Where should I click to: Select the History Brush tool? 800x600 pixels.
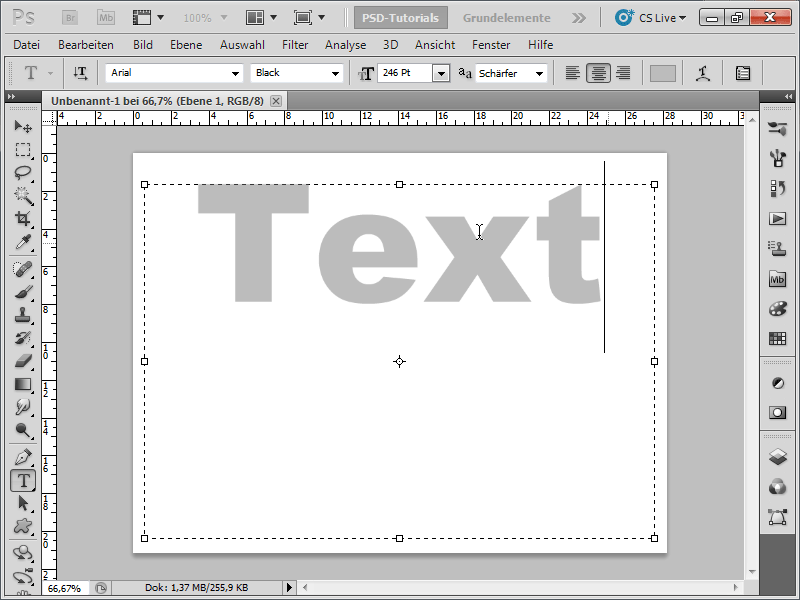click(x=23, y=338)
